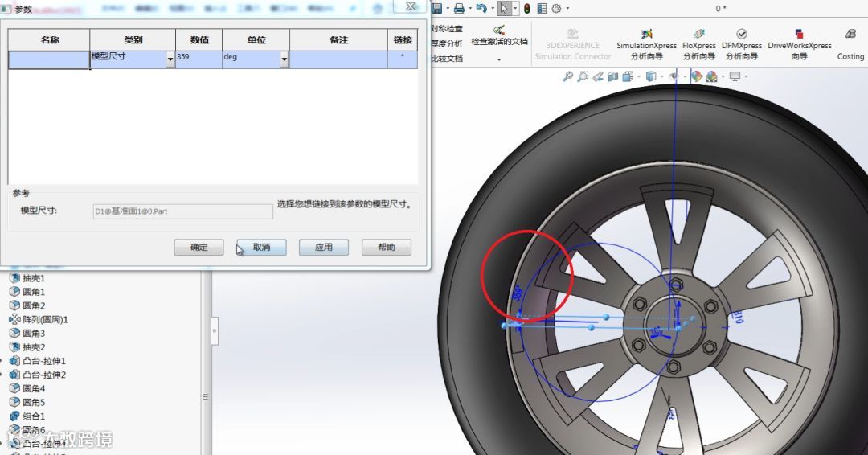Image resolution: width=868 pixels, height=455 pixels.
Task: Open options gear icon
Action: click(x=556, y=8)
